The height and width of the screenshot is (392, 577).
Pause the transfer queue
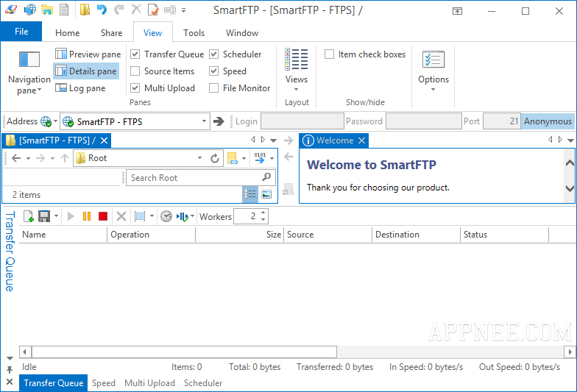click(x=87, y=216)
